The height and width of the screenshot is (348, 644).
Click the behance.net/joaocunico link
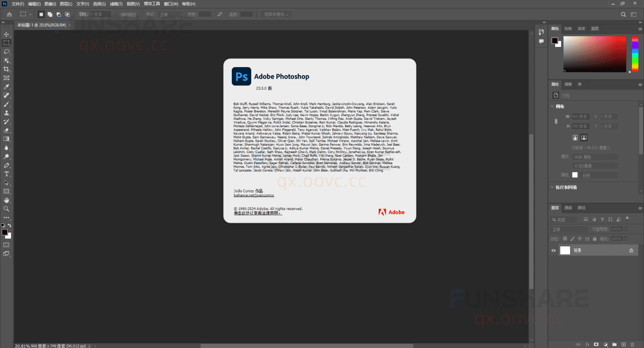click(x=253, y=195)
